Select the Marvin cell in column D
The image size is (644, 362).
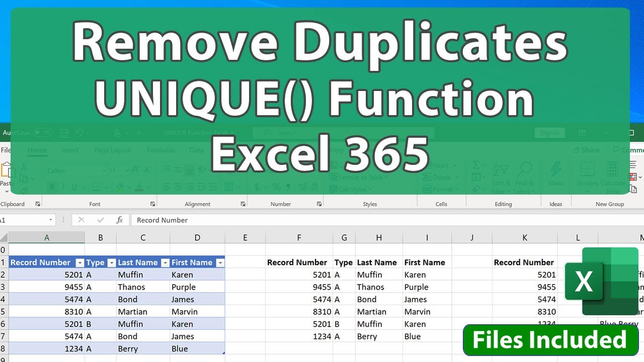pos(197,312)
